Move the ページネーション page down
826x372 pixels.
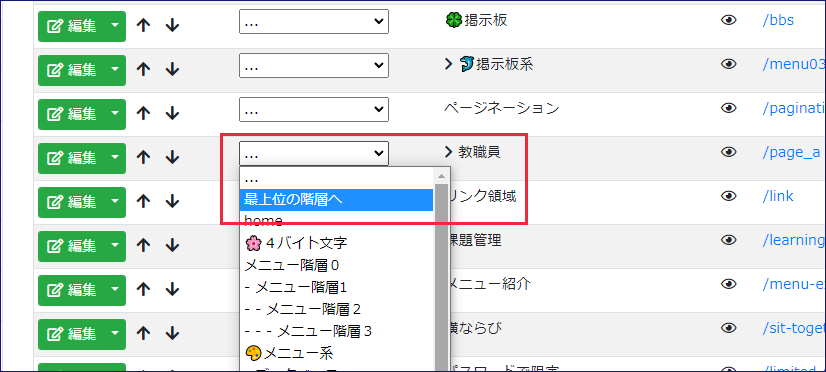click(172, 114)
